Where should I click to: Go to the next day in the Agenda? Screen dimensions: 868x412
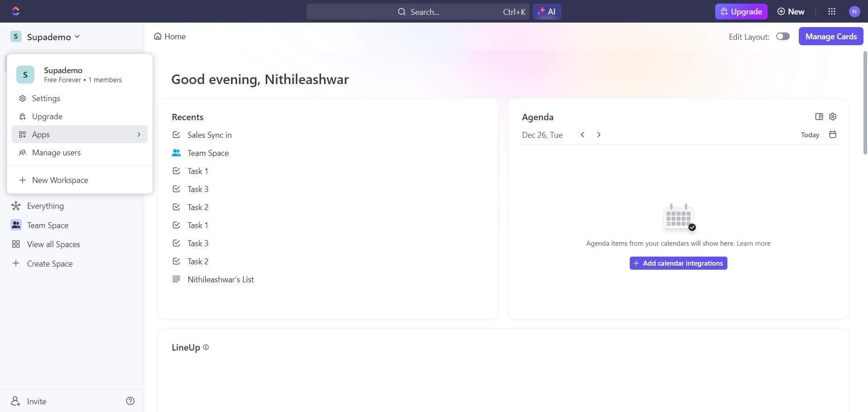click(599, 134)
